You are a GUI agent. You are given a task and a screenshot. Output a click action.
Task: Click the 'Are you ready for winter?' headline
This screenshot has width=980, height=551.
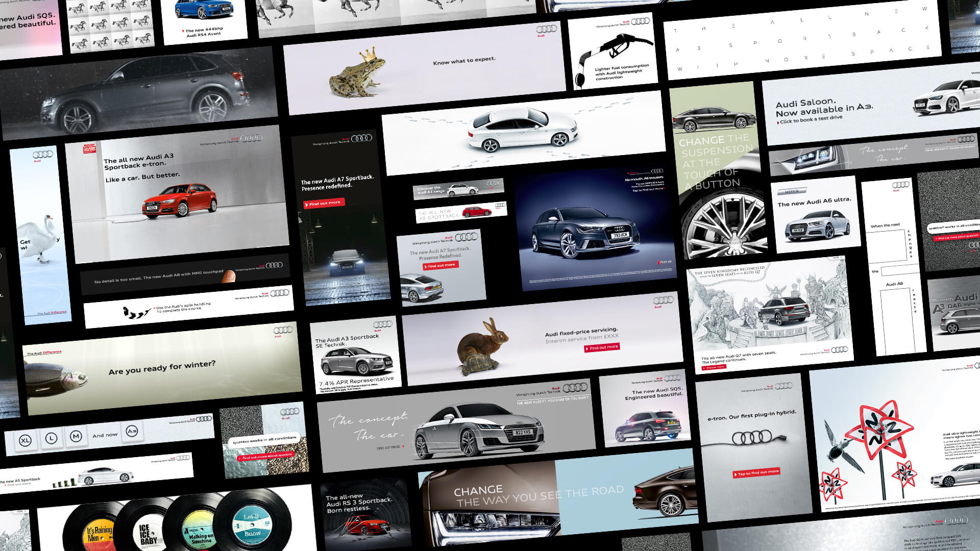(162, 367)
